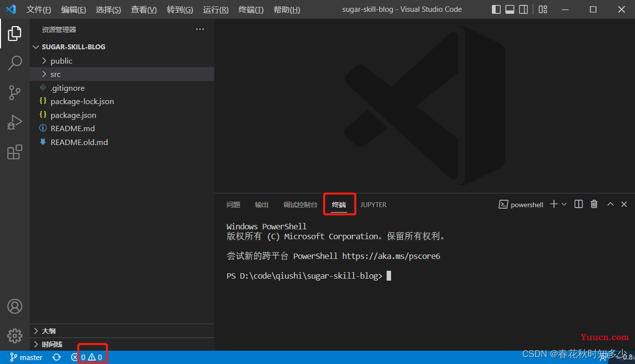Viewport: 635px width, 364px height.
Task: Open the 文件(F) menu
Action: (x=39, y=9)
